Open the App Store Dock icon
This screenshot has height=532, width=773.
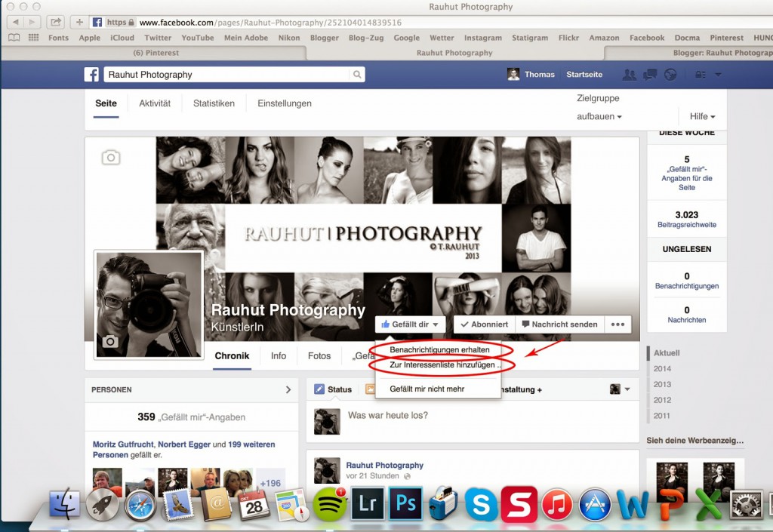click(595, 504)
